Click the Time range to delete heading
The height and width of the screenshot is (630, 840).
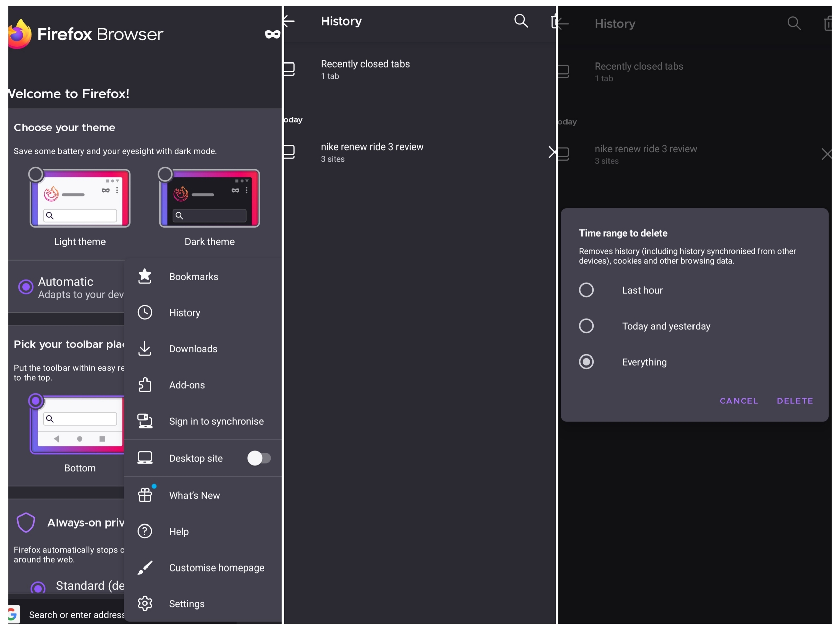(x=623, y=233)
